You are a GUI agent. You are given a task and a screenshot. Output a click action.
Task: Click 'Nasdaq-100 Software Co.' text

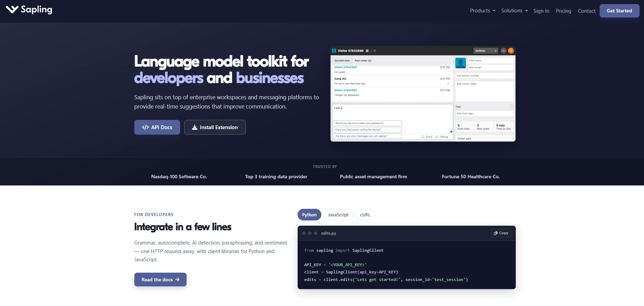point(179,177)
